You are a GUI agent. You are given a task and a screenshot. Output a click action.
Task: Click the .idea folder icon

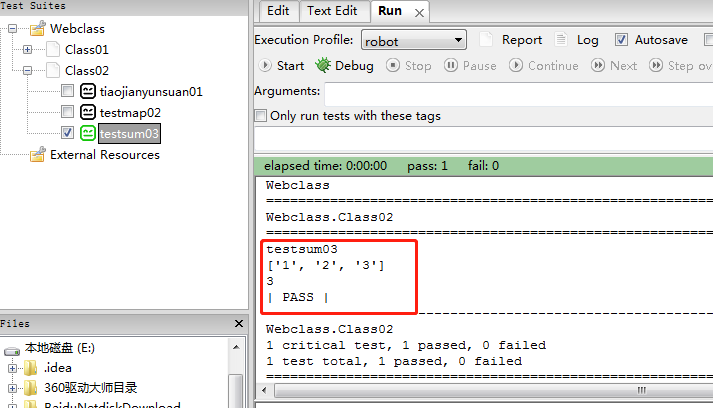30,368
